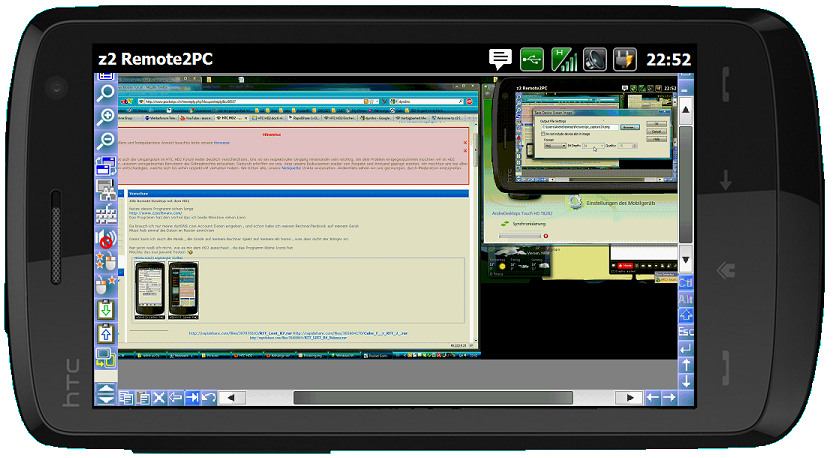Image resolution: width=833 pixels, height=458 pixels.
Task: Click the horizontal scroll left arrow
Action: [231, 397]
